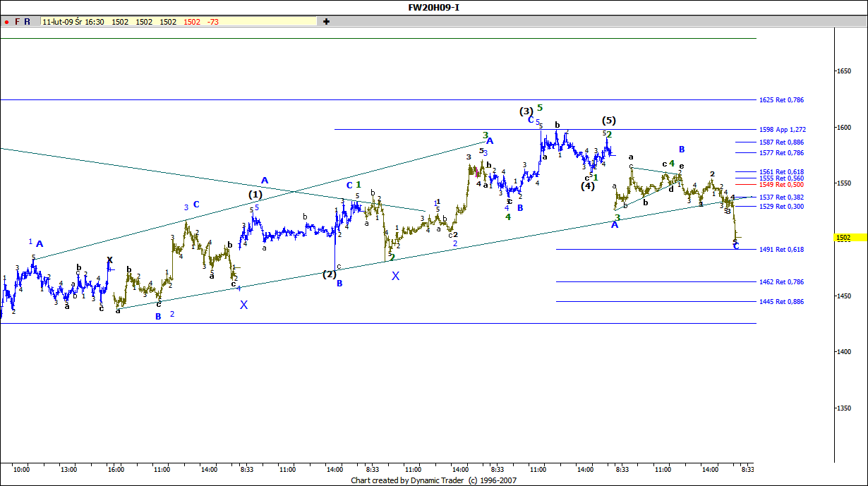Click the 11-lut-09 price data field
This screenshot has width=868, height=486.
point(179,22)
